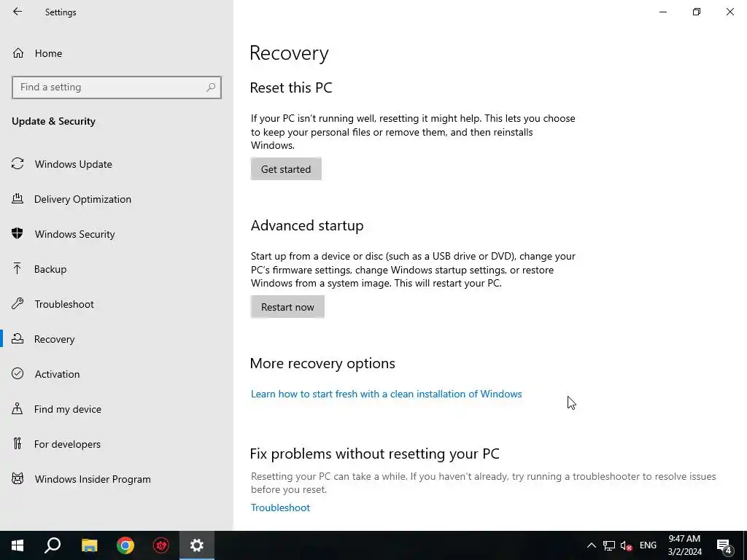Select Recovery in the sidebar

(x=117, y=339)
